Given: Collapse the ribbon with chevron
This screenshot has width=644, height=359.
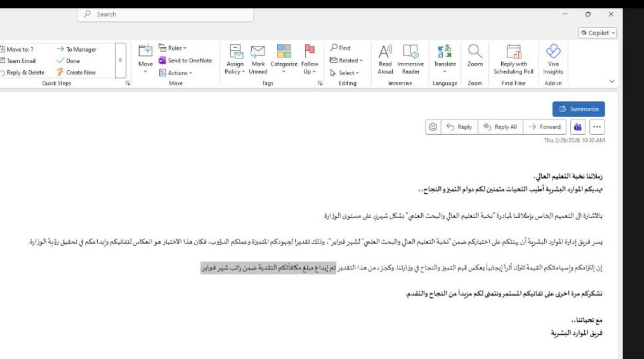Looking at the screenshot, I should [x=612, y=82].
